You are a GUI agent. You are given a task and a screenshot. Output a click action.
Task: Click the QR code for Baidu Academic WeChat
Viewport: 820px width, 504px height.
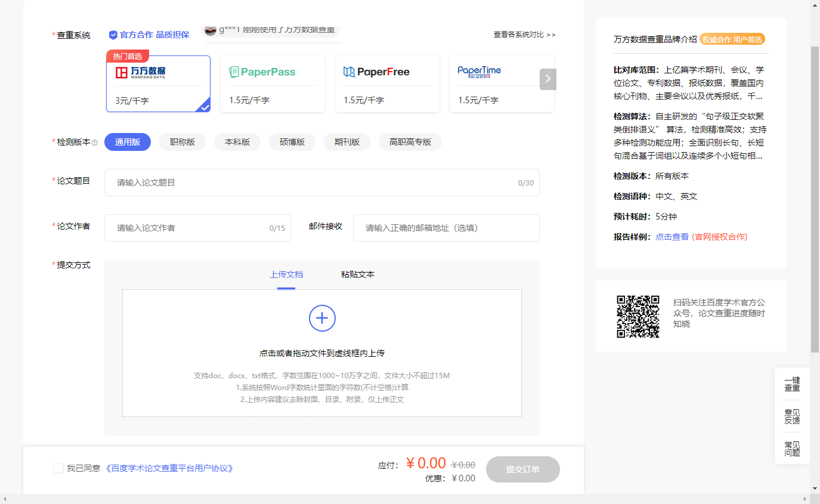[x=638, y=316]
